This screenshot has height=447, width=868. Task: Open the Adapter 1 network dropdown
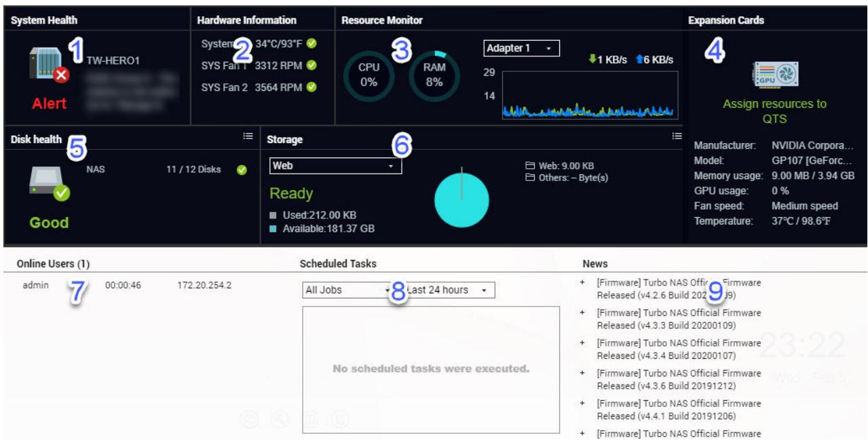[521, 49]
